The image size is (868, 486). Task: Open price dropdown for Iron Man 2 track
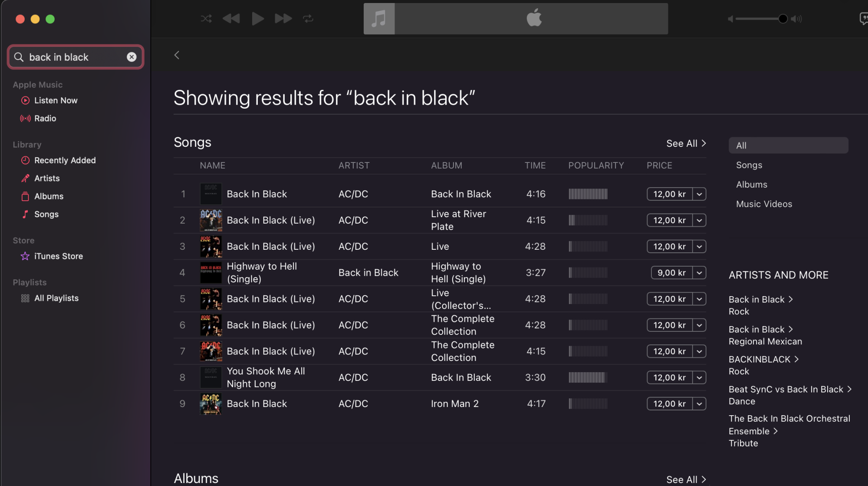coord(699,404)
